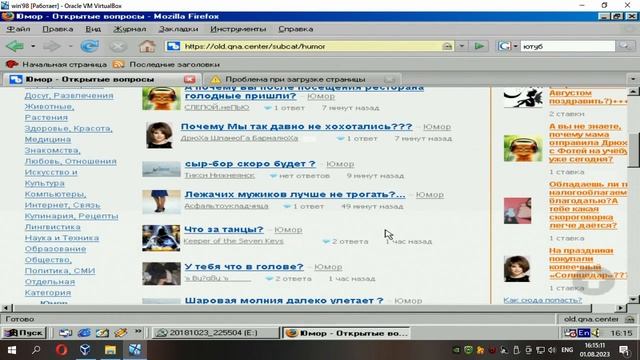Open question сыр-бор скоро будет

coord(250,164)
